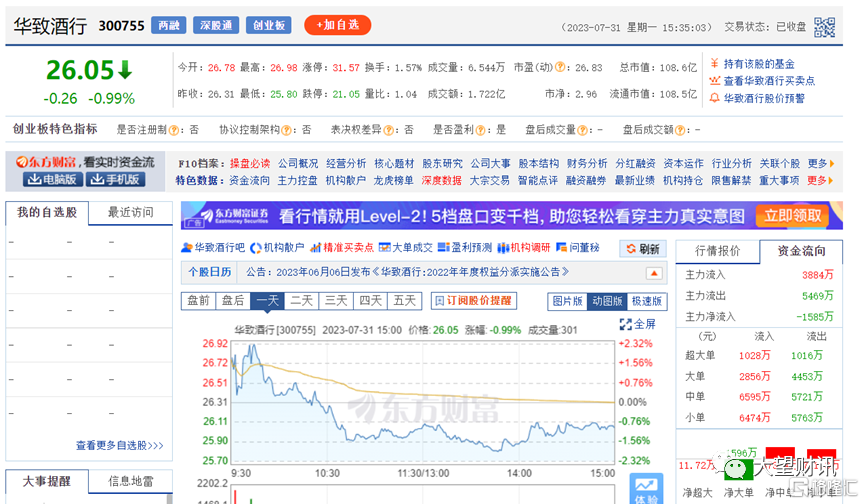Click the 问董秘 icon

[x=561, y=247]
